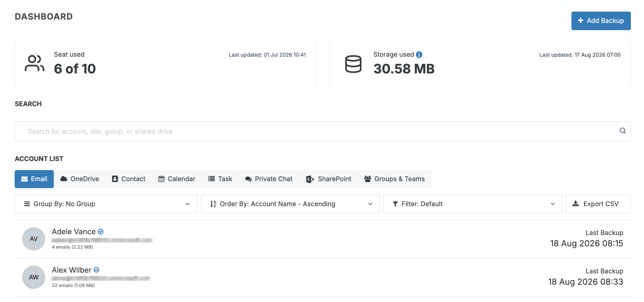Click Adele Vance verified badge icon
Viewport: 644px width, 302px height.
coord(100,232)
